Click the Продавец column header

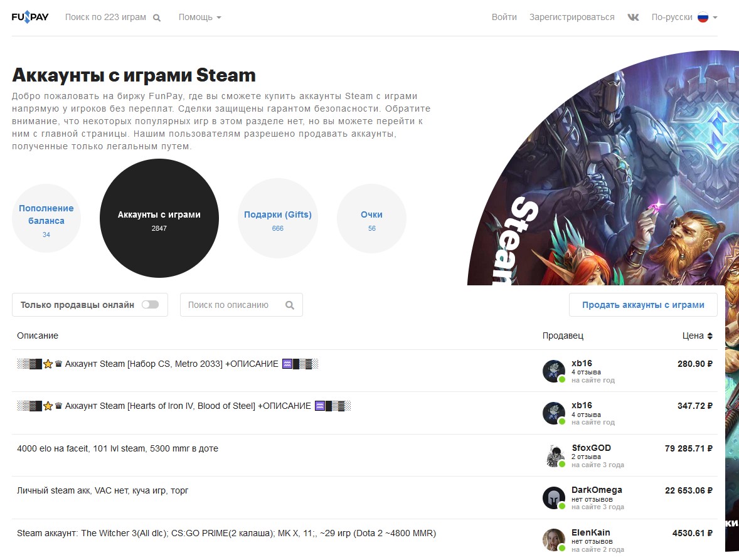pos(563,335)
